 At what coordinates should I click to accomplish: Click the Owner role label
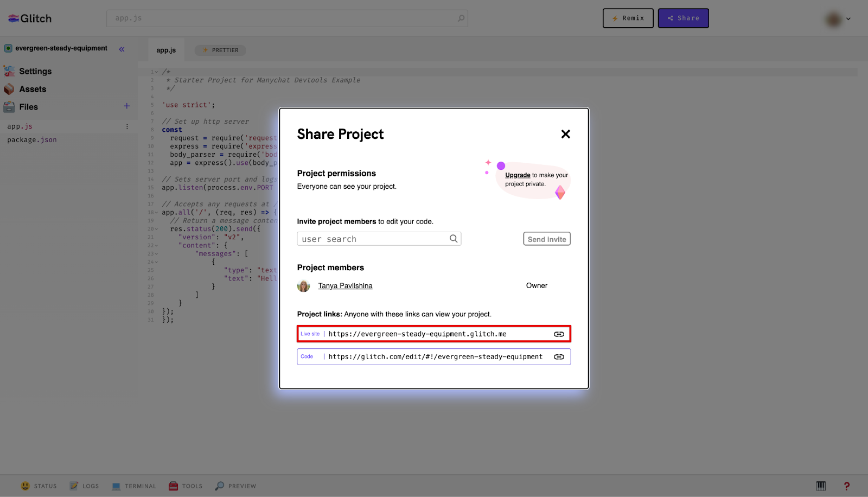point(537,286)
